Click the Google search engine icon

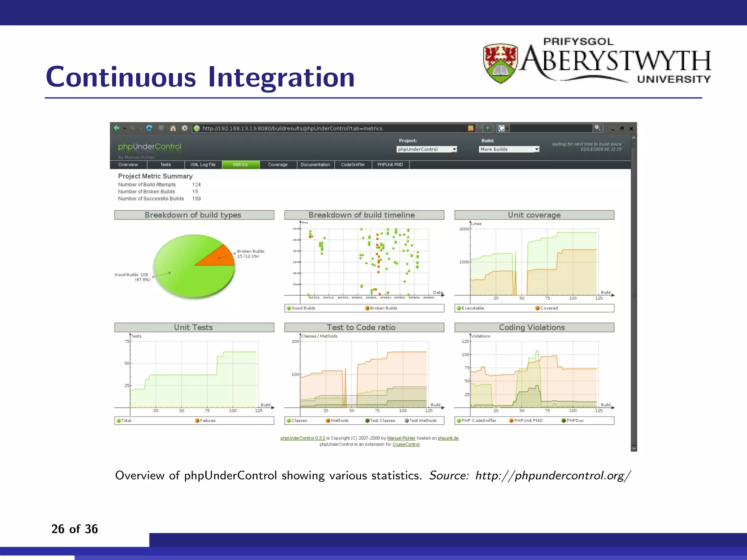(502, 128)
